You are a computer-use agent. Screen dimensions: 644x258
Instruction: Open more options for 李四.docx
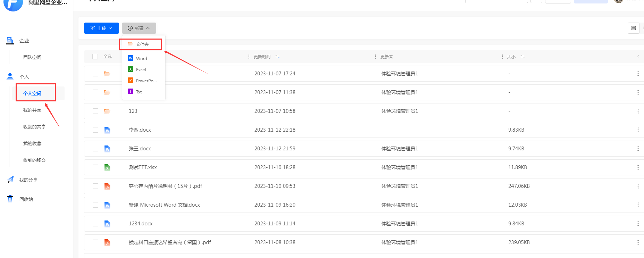pyautogui.click(x=638, y=130)
